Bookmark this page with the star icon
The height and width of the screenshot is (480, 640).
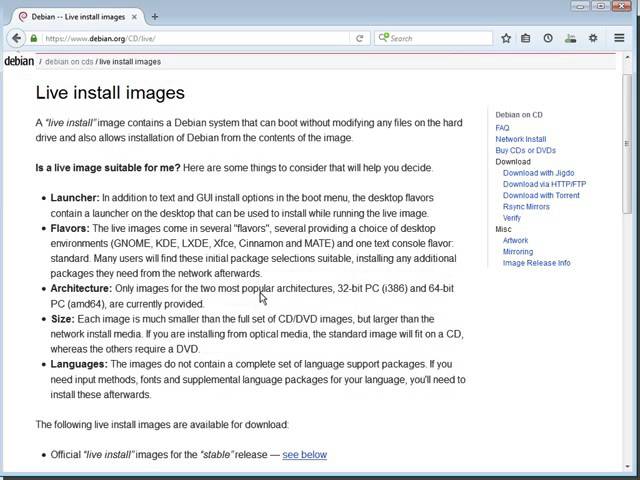(x=506, y=38)
